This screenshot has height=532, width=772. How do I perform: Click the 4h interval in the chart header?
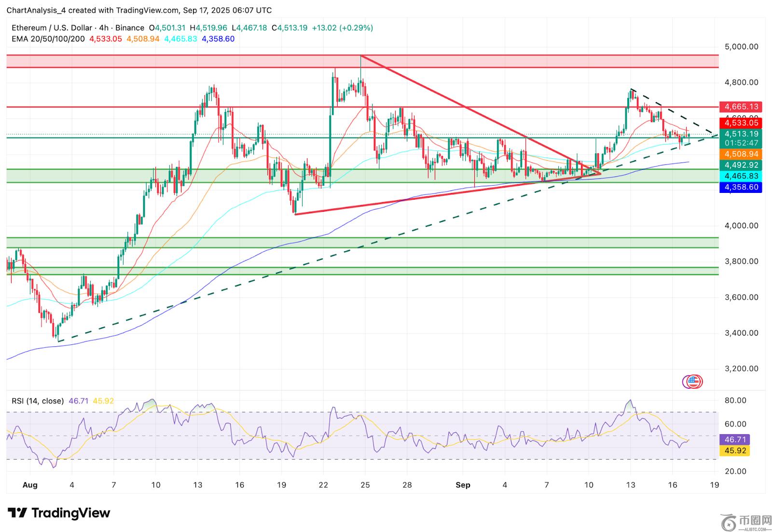(x=104, y=28)
